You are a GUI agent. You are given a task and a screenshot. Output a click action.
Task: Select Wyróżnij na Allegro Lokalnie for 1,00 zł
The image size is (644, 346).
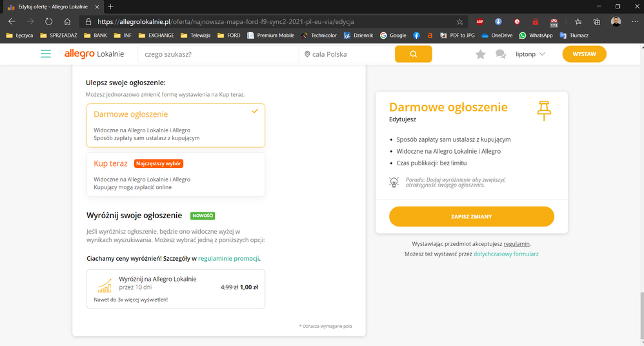tap(176, 289)
